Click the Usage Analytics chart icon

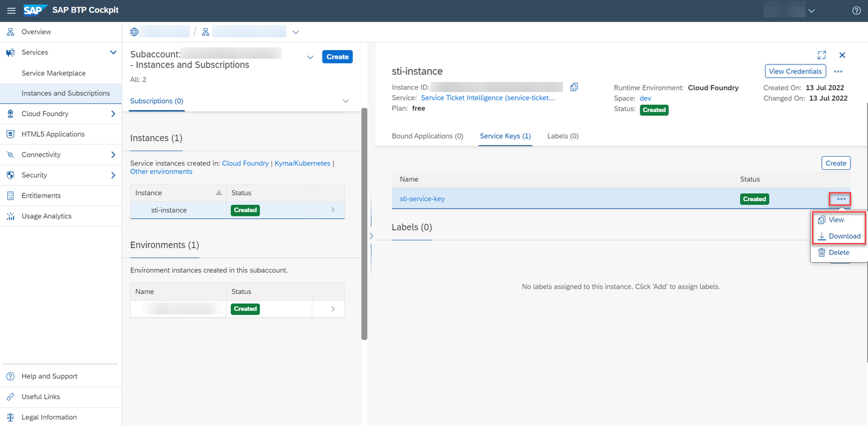[10, 216]
